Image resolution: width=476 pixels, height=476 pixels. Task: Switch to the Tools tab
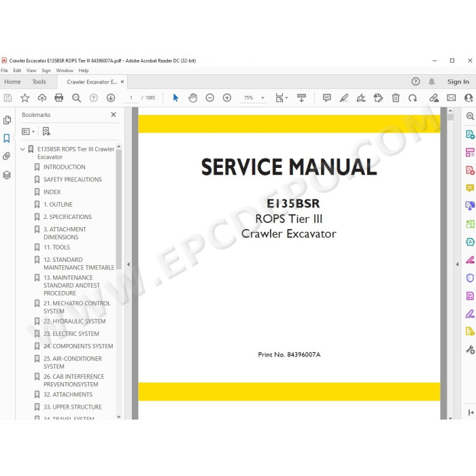coord(39,82)
